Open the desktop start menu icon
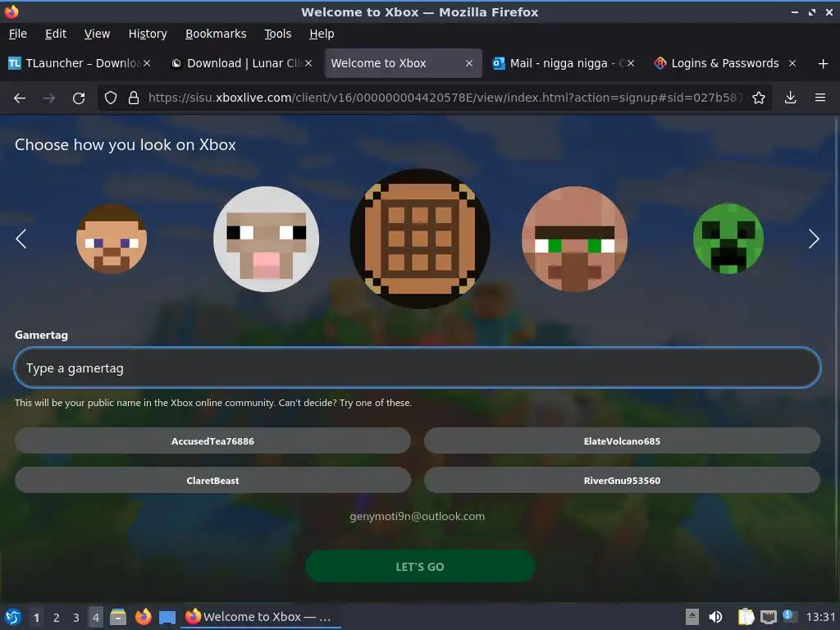 [x=13, y=617]
